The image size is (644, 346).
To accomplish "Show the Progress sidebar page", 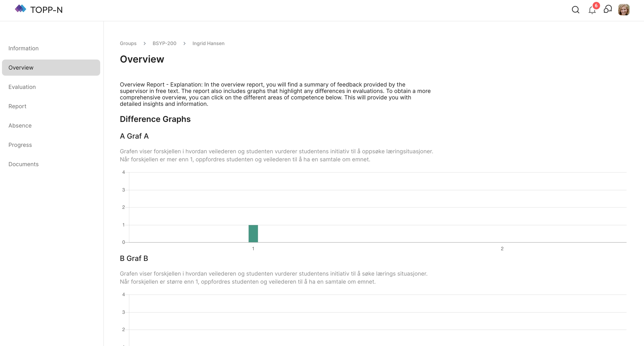I will [20, 145].
